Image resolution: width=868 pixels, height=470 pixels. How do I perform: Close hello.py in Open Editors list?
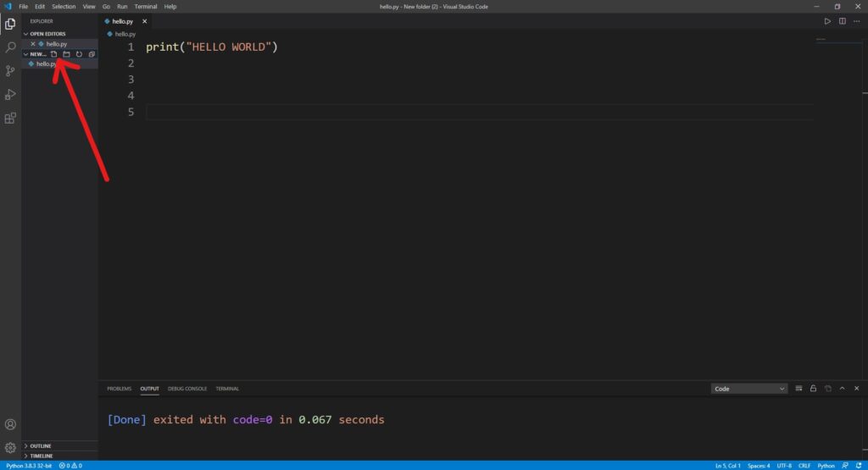coord(33,44)
